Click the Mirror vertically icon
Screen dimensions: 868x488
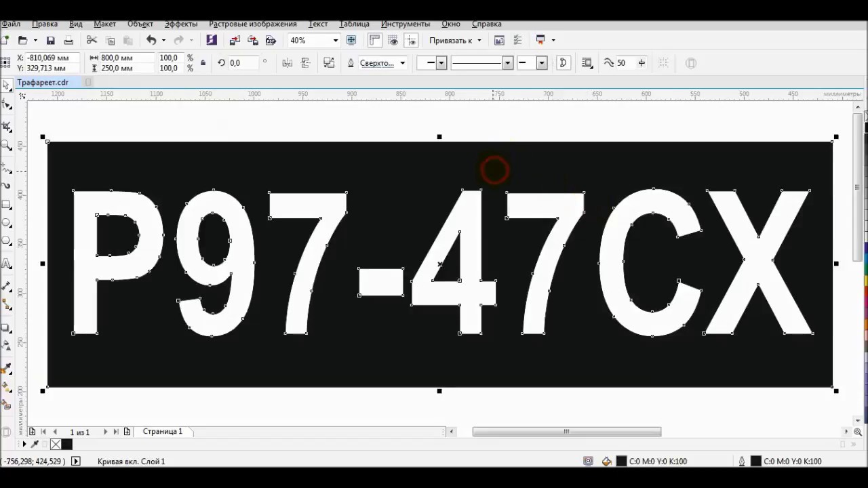pyautogui.click(x=305, y=63)
